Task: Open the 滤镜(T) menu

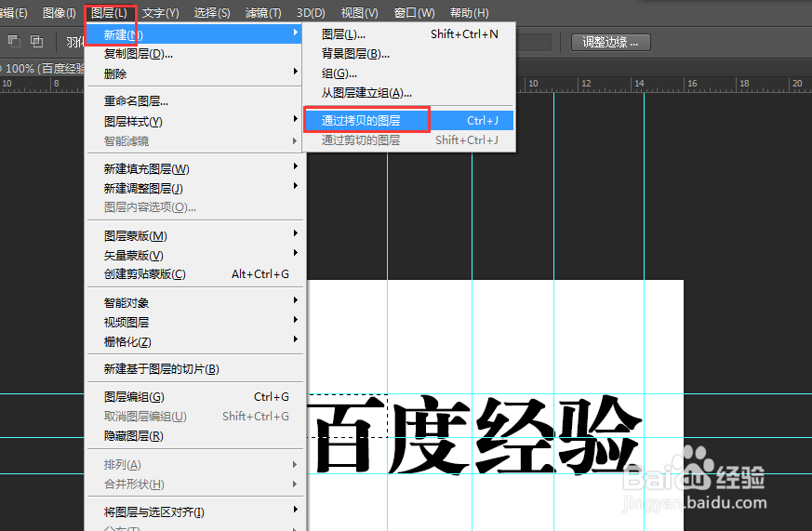Action: 263,13
